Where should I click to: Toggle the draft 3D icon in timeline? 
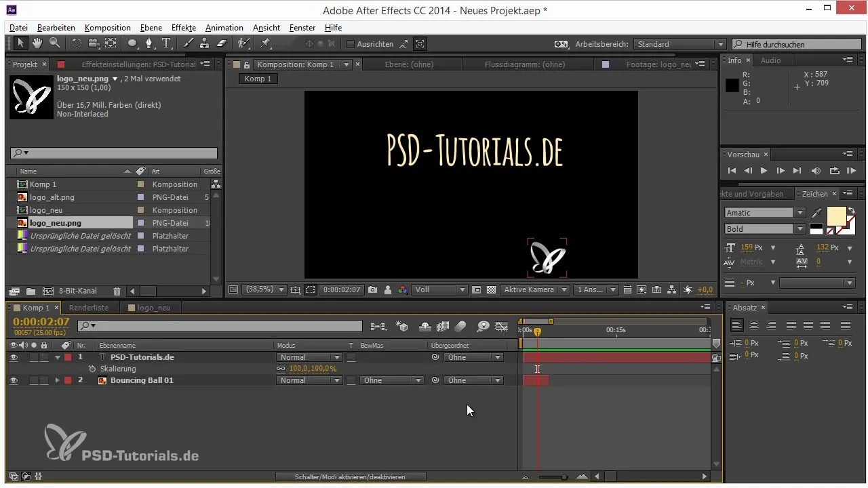[x=401, y=326]
